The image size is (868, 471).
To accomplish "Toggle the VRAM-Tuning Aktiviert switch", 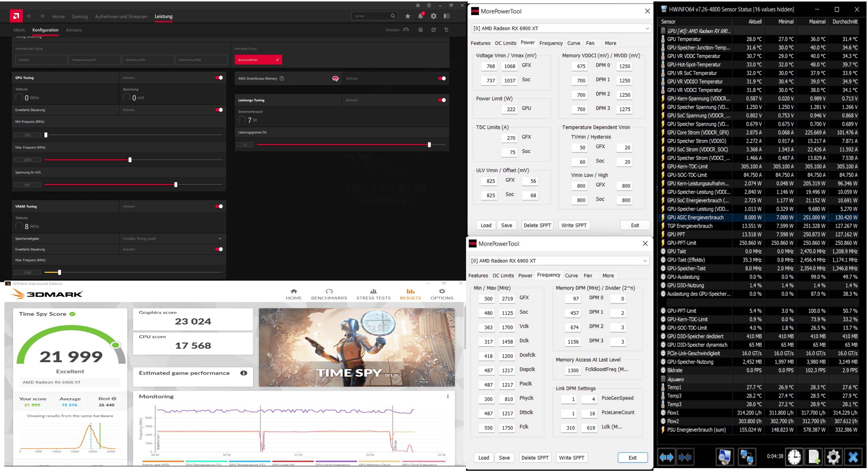I will pyautogui.click(x=219, y=207).
